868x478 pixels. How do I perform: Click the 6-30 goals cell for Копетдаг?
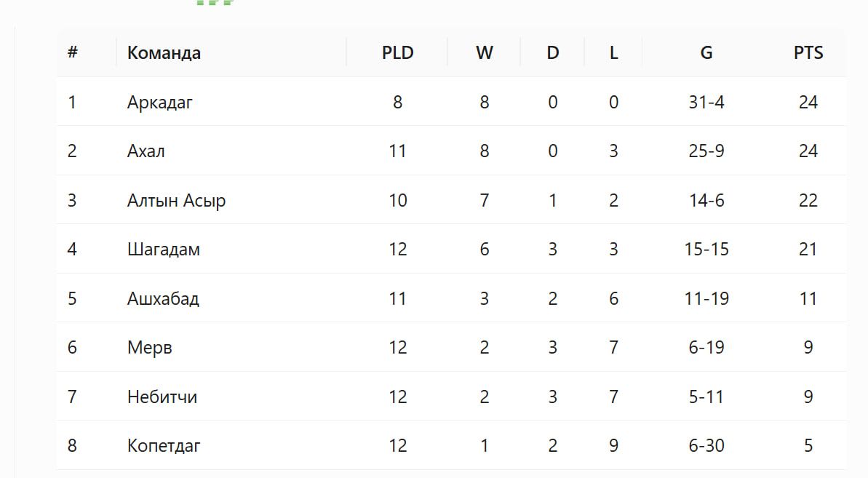pos(706,446)
